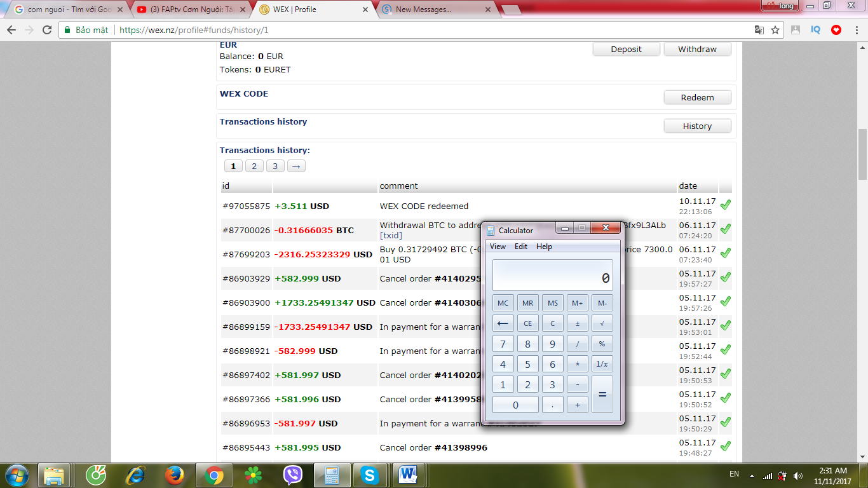Switch to Calculator on the taskbar
The image size is (868, 488).
pyautogui.click(x=332, y=475)
